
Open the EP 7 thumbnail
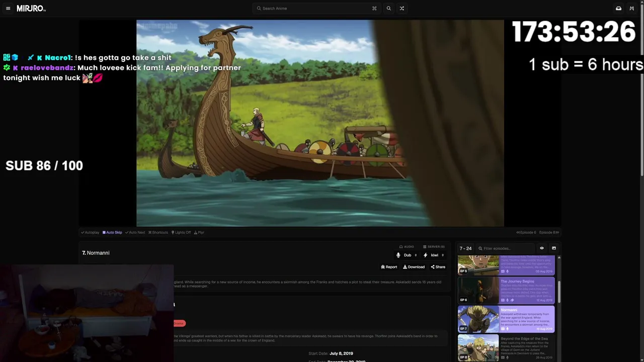tap(478, 319)
